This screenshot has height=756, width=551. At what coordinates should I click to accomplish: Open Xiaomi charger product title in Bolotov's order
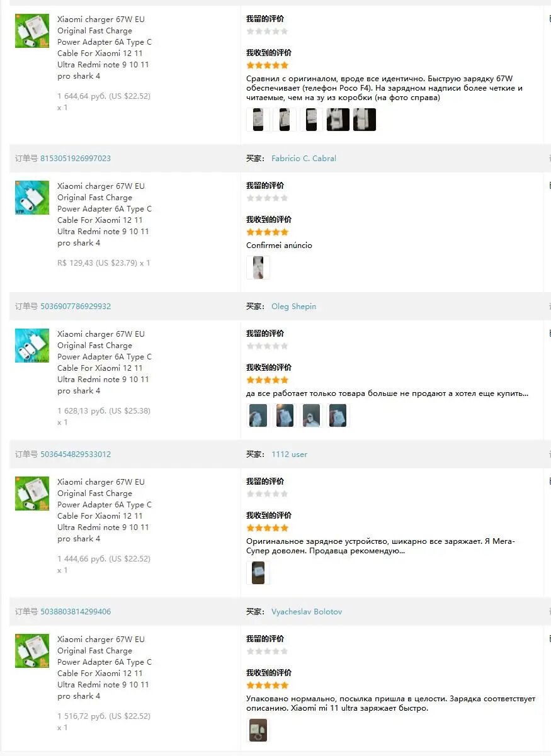(x=105, y=668)
